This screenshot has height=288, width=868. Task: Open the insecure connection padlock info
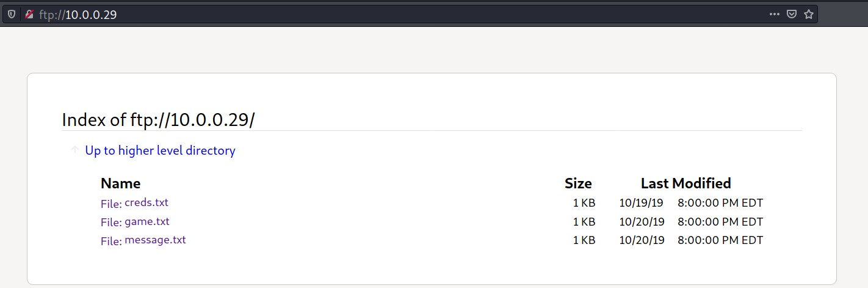point(29,15)
